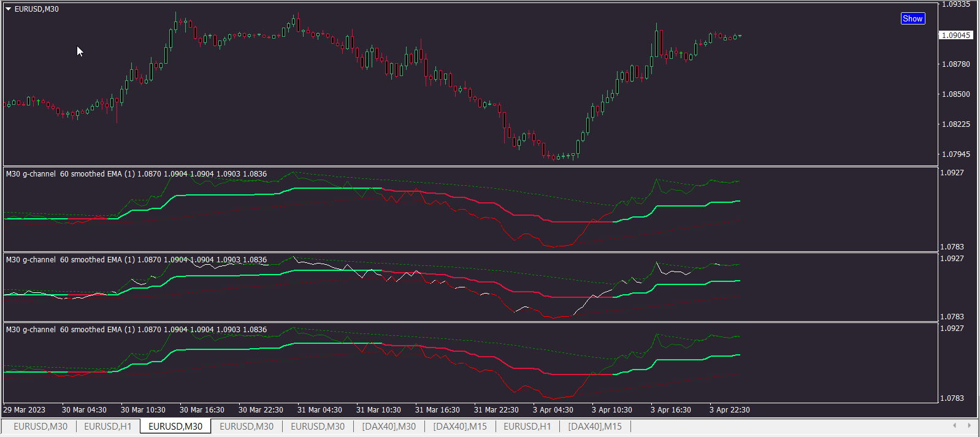
Task: Click the 3 Apr 04:30 time label
Action: pos(553,410)
